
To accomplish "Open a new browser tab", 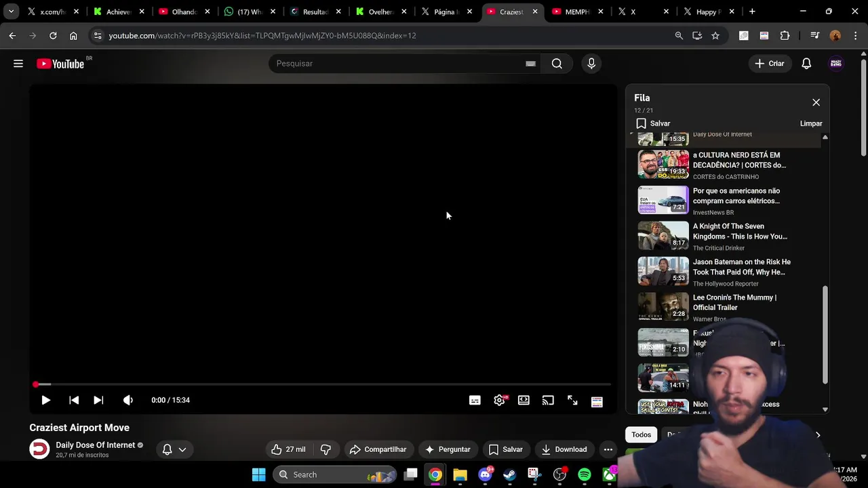I will coord(752,12).
